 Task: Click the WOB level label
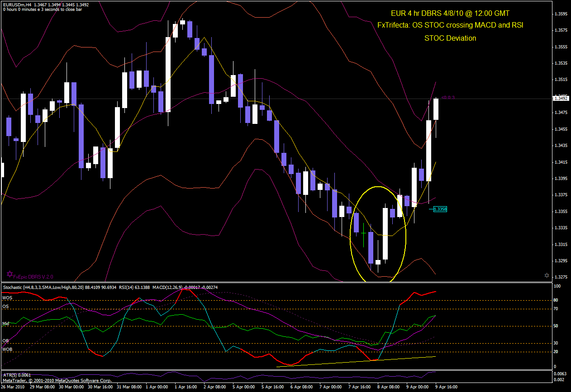pyautogui.click(x=7, y=349)
